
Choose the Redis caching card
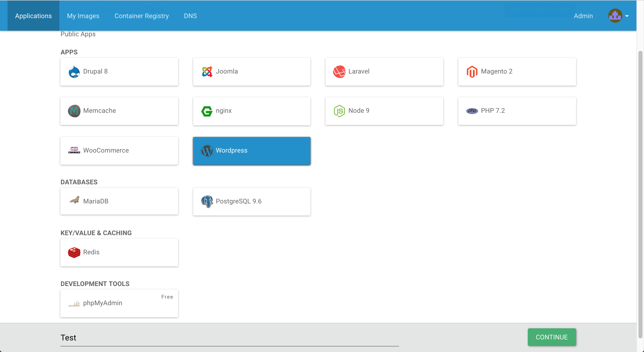(x=119, y=253)
